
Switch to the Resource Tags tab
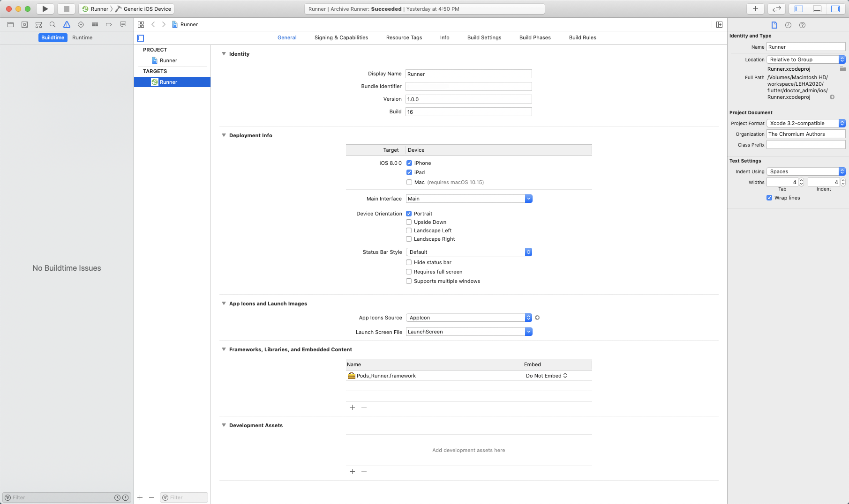tap(404, 37)
